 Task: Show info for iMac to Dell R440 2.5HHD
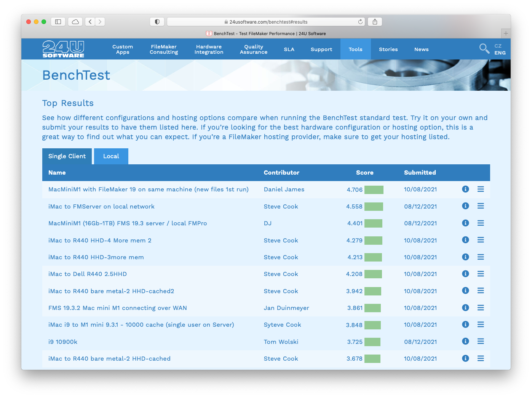[465, 274]
